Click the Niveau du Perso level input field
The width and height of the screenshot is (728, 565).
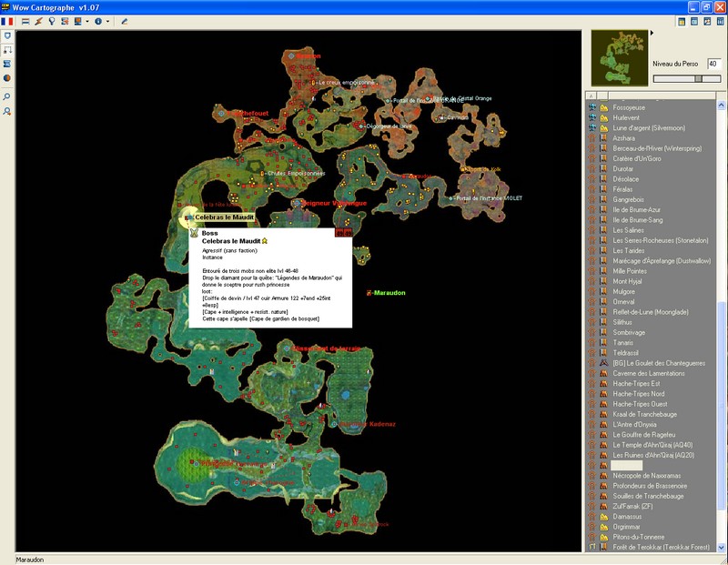click(x=714, y=64)
